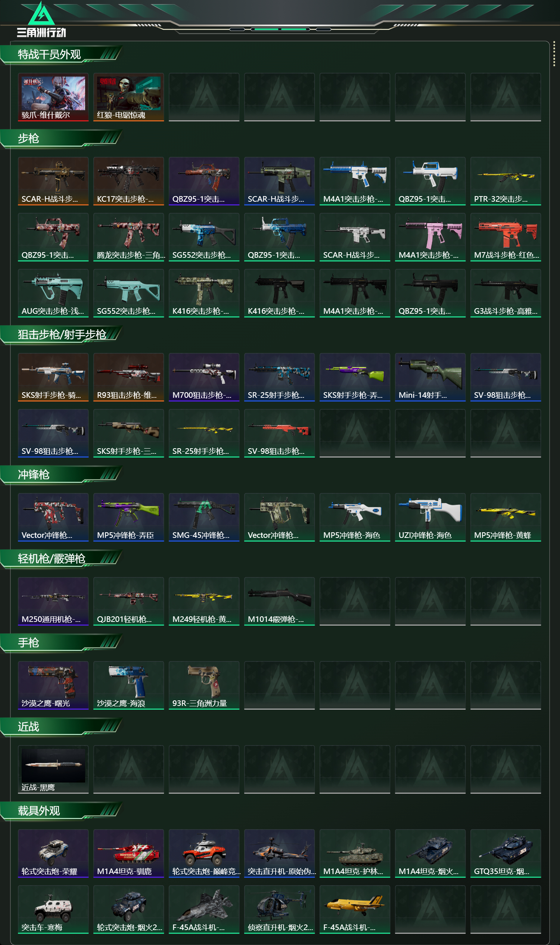Select the 红狼-电锯惊魂 operator skin
The image size is (560, 945).
[x=129, y=97]
